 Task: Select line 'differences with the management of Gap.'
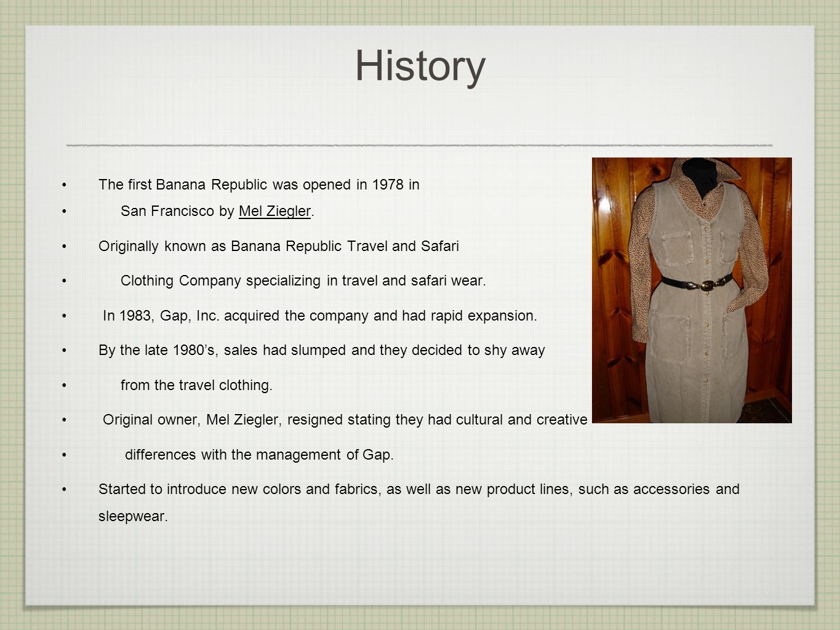[x=259, y=455]
